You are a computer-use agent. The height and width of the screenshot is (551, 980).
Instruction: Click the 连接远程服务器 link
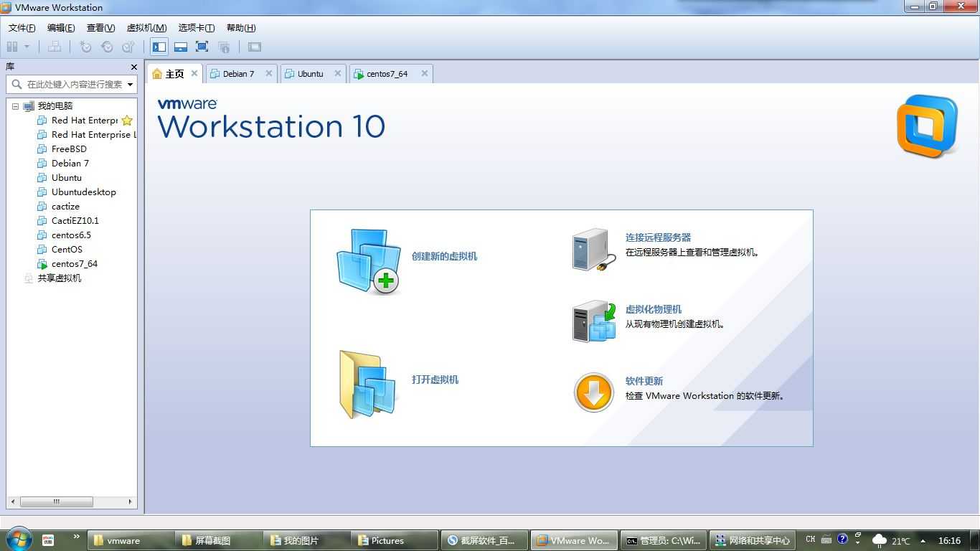(x=658, y=237)
